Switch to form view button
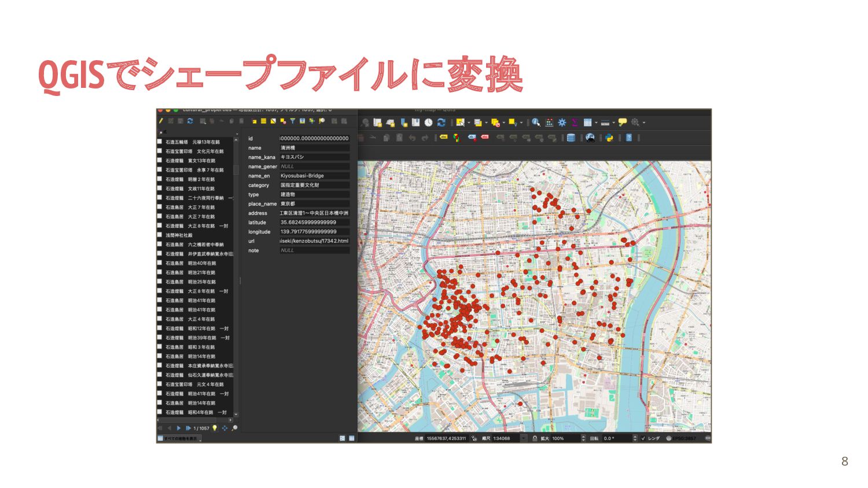The height and width of the screenshot is (488, 868). pyautogui.click(x=342, y=438)
